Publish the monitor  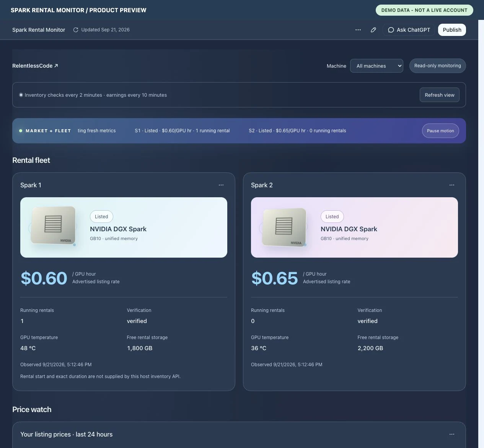click(x=452, y=30)
